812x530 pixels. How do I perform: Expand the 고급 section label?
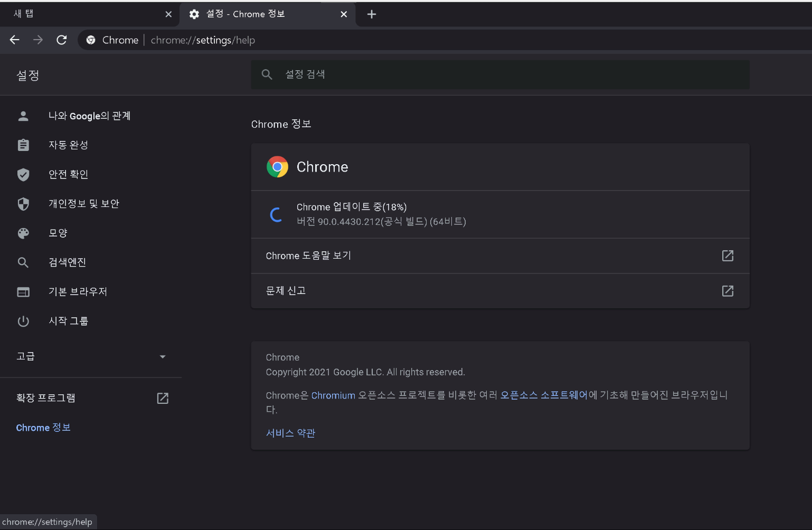tap(25, 356)
